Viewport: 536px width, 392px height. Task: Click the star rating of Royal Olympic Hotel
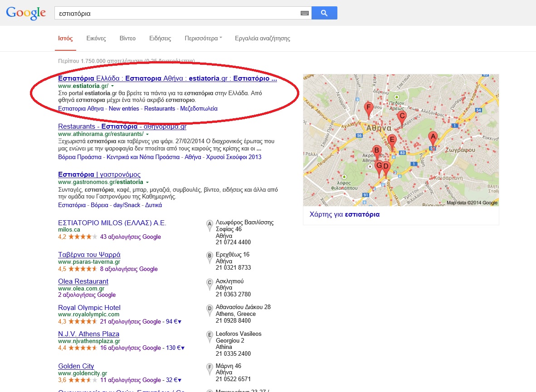pyautogui.click(x=83, y=321)
